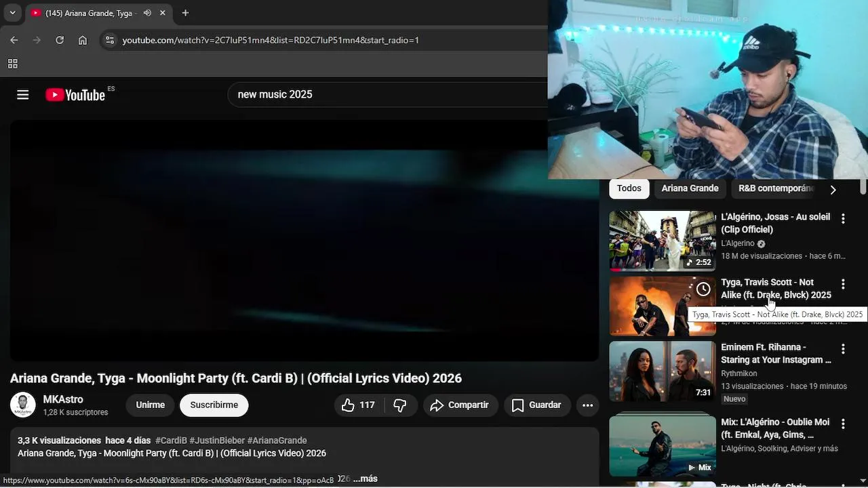Click the #ArianaGrande hashtag
The width and height of the screenshot is (868, 488).
277,441
